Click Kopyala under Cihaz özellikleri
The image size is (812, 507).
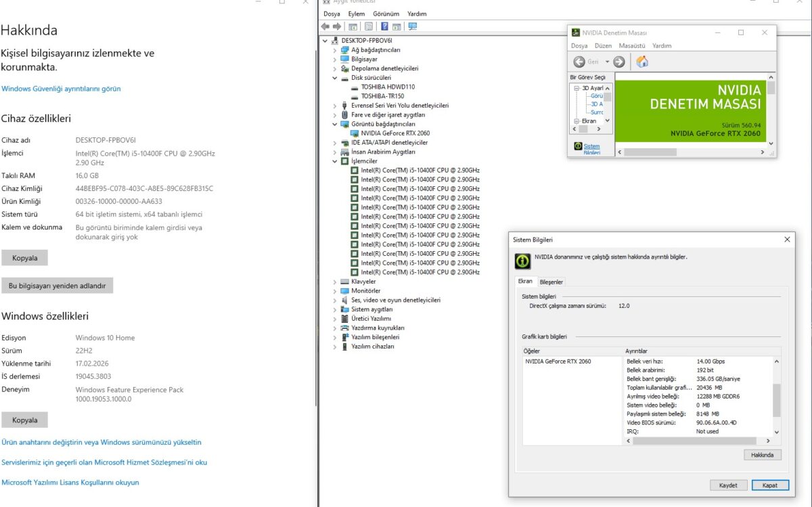25,258
